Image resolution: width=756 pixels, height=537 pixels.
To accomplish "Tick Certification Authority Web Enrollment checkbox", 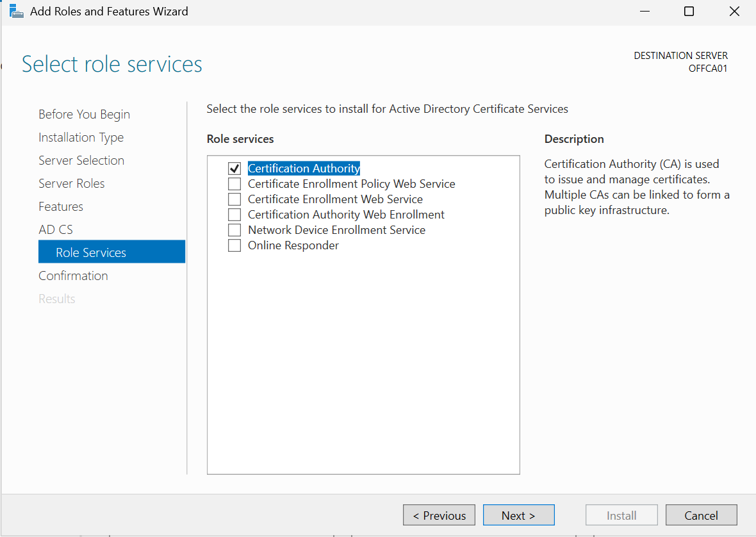I will 234,215.
